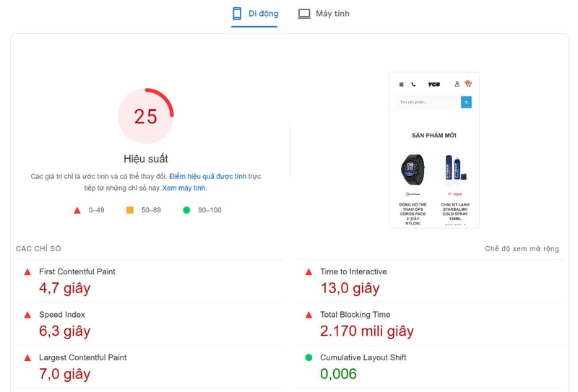This screenshot has height=392, width=578.
Task: Click the red triangle beside First Contentful Paint
Action: (27, 272)
